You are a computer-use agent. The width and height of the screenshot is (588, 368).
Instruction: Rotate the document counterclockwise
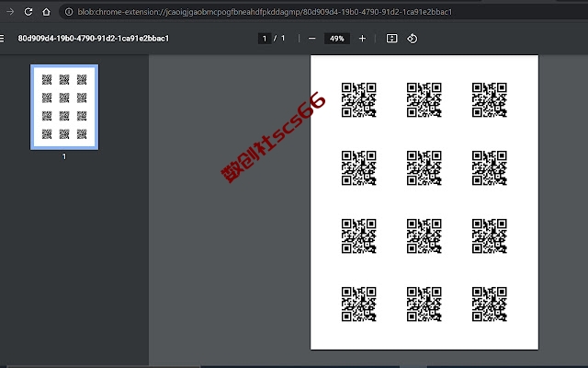[413, 39]
